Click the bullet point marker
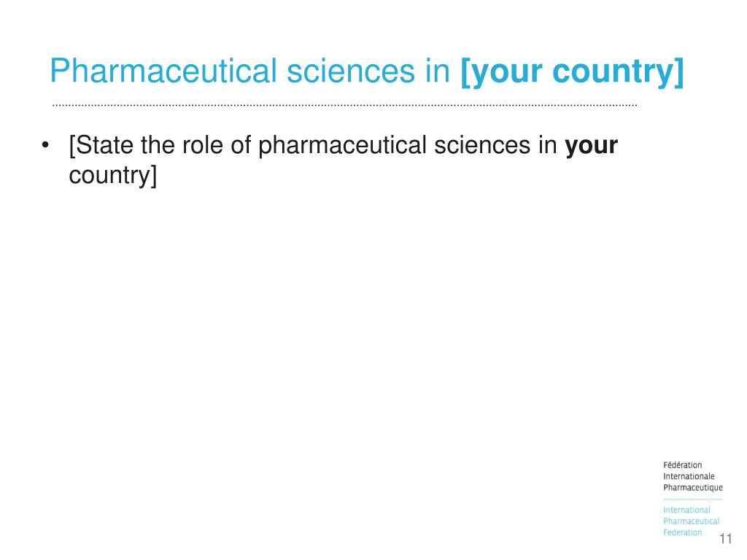The image size is (747, 560). 45,145
